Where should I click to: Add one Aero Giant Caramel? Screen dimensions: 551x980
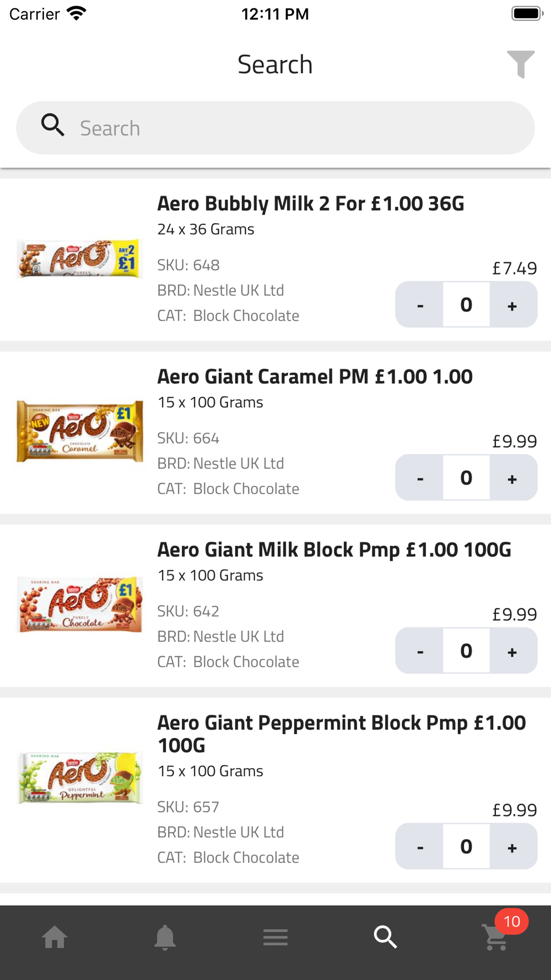coord(513,478)
